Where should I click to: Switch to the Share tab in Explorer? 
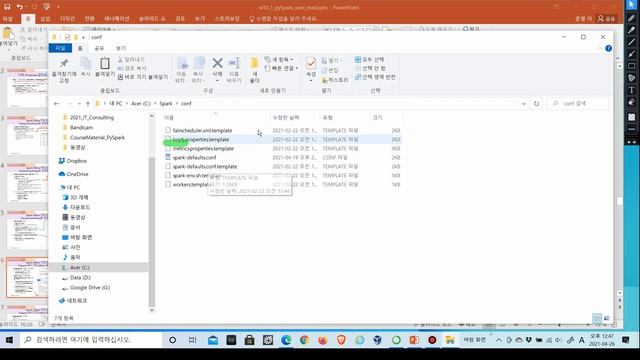[99, 48]
